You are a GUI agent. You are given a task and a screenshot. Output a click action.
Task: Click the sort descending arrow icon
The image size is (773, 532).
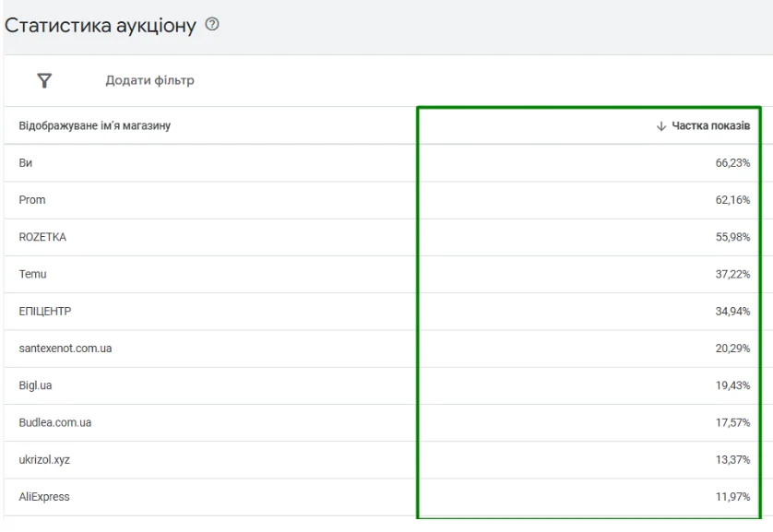[x=661, y=126]
